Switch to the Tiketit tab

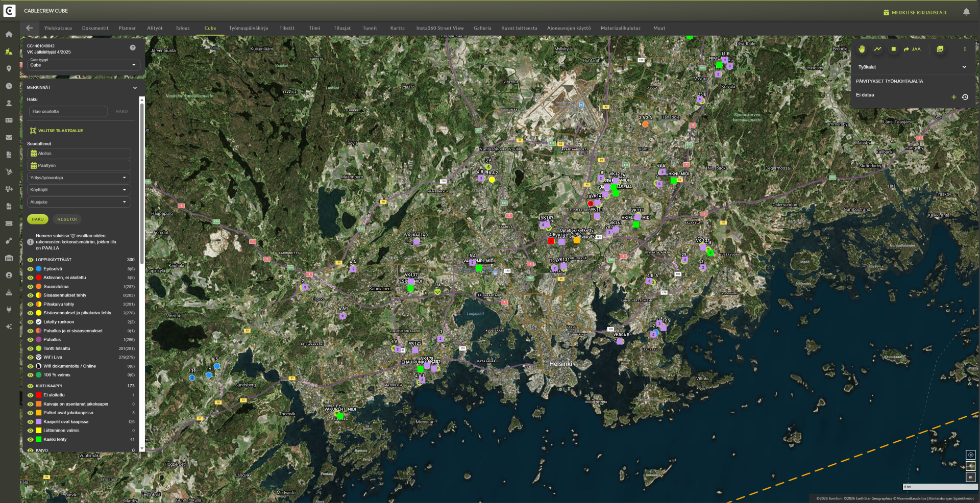[x=287, y=28]
